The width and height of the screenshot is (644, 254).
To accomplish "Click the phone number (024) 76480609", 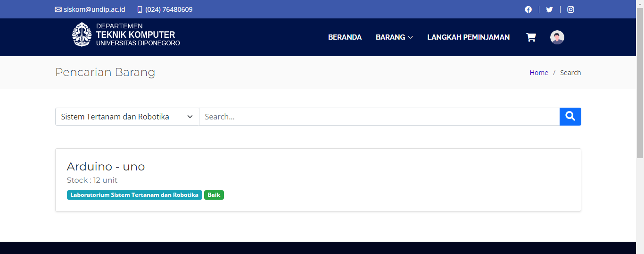I will (x=169, y=9).
